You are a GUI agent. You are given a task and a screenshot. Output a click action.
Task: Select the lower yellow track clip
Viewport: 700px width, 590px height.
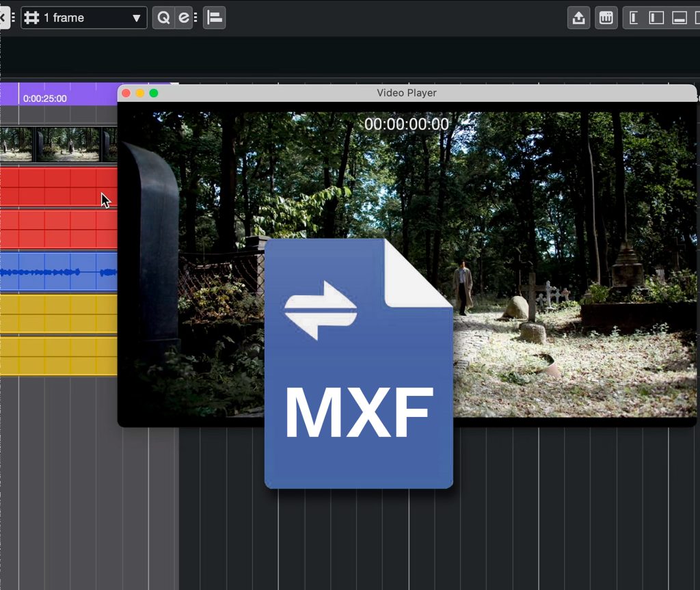[x=58, y=356]
